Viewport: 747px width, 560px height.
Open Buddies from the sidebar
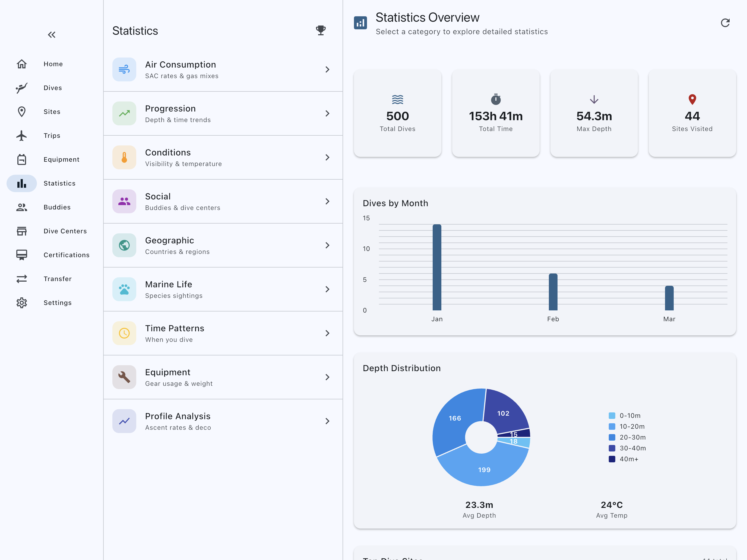click(57, 207)
